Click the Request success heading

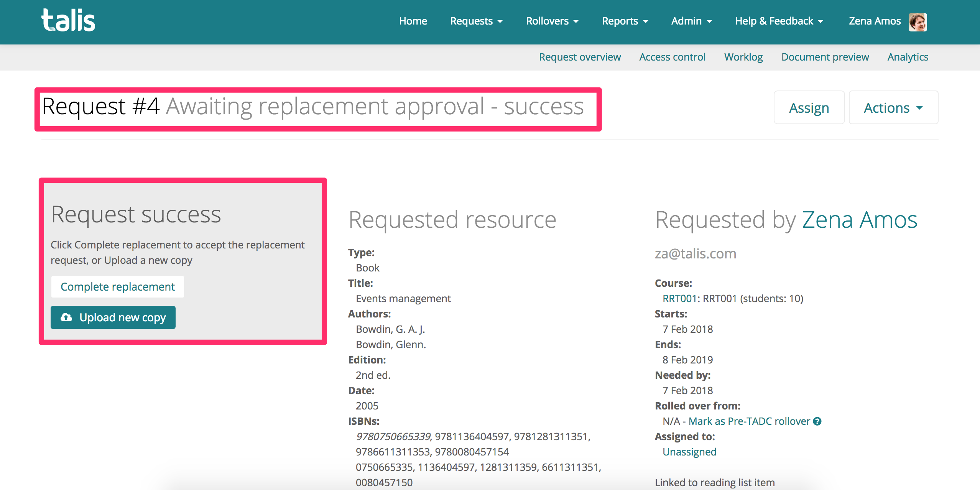(x=136, y=215)
